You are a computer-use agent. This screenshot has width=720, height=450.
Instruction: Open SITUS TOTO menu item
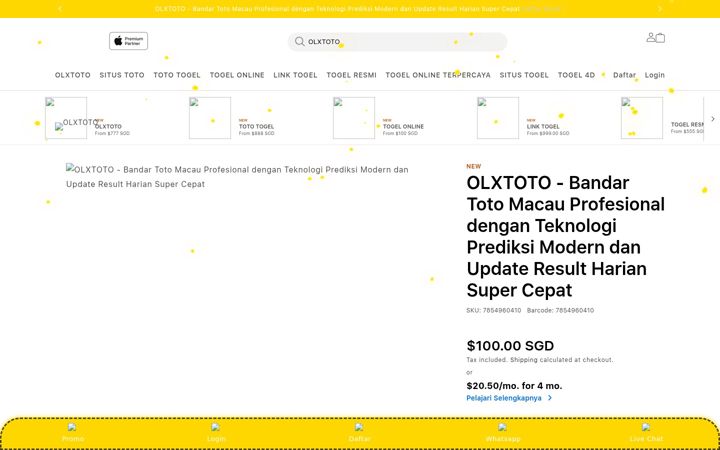point(122,75)
